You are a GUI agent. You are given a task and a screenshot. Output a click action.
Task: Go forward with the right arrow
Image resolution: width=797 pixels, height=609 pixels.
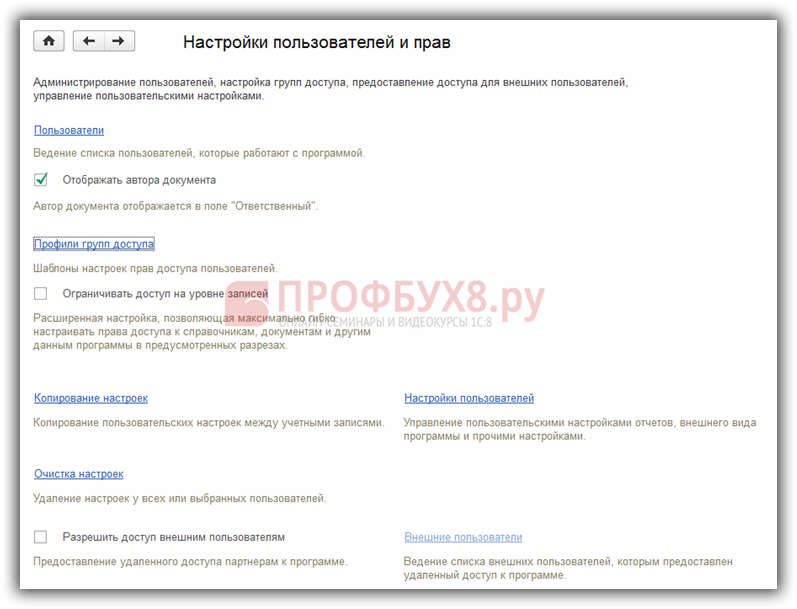coord(119,41)
